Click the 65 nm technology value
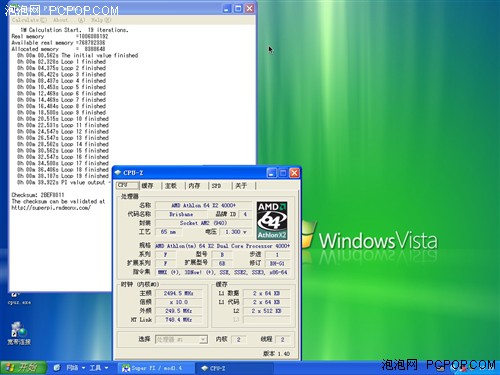 click(168, 232)
